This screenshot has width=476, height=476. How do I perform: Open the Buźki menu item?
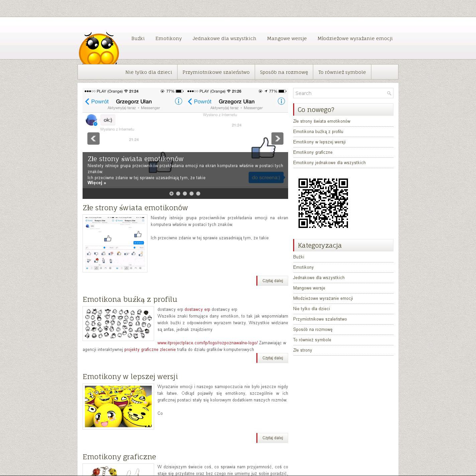[x=138, y=38]
